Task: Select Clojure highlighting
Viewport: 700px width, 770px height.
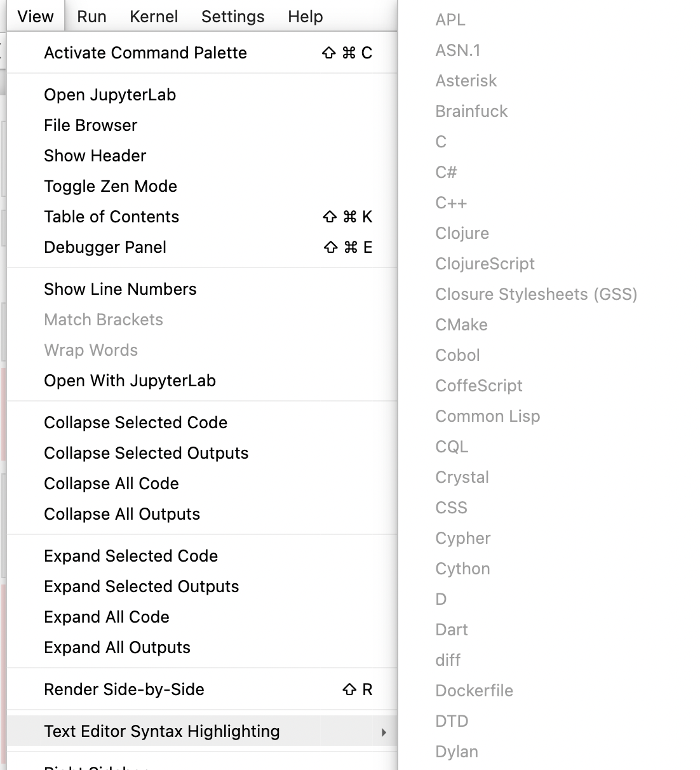Action: (462, 233)
